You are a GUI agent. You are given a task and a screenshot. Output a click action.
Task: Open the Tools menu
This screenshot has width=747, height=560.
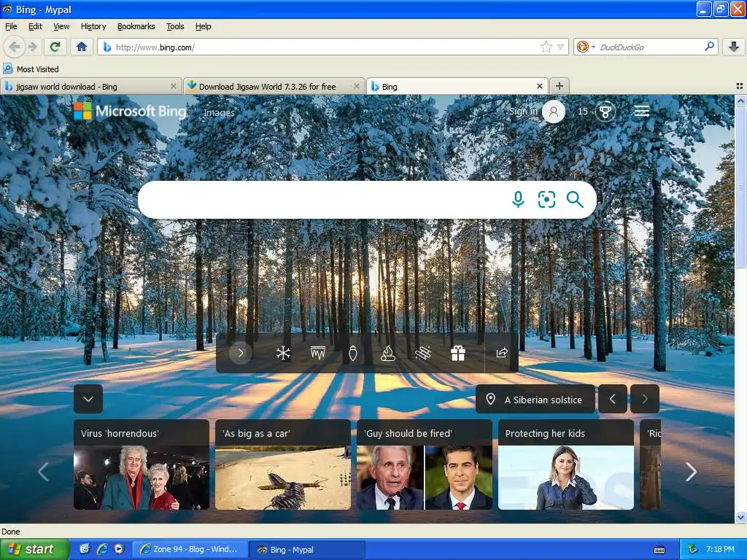[175, 26]
